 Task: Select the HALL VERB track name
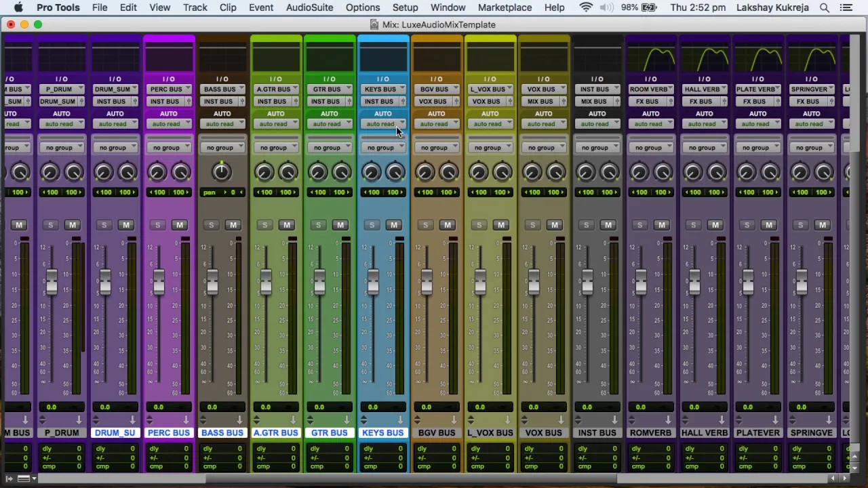coord(704,432)
